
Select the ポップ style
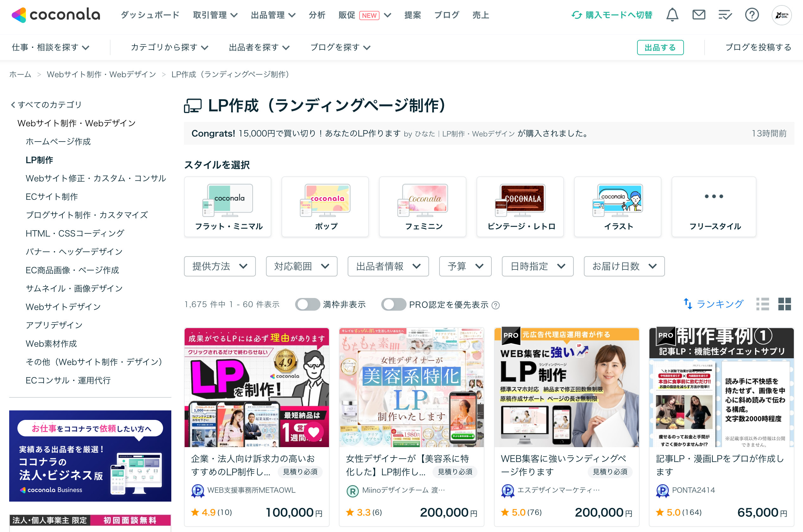325,206
